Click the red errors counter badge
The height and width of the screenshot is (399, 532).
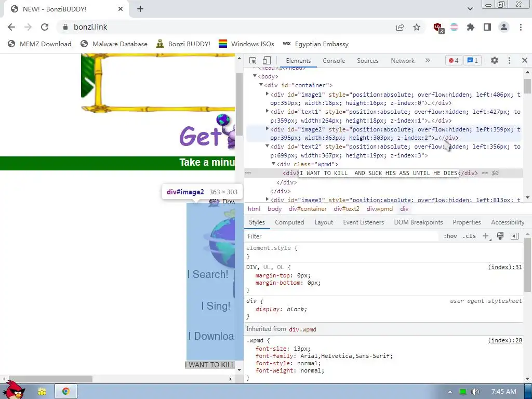[x=454, y=60]
